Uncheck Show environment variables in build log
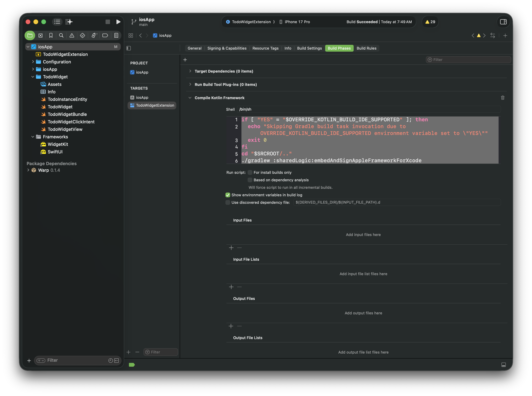The image size is (532, 396). (x=228, y=195)
